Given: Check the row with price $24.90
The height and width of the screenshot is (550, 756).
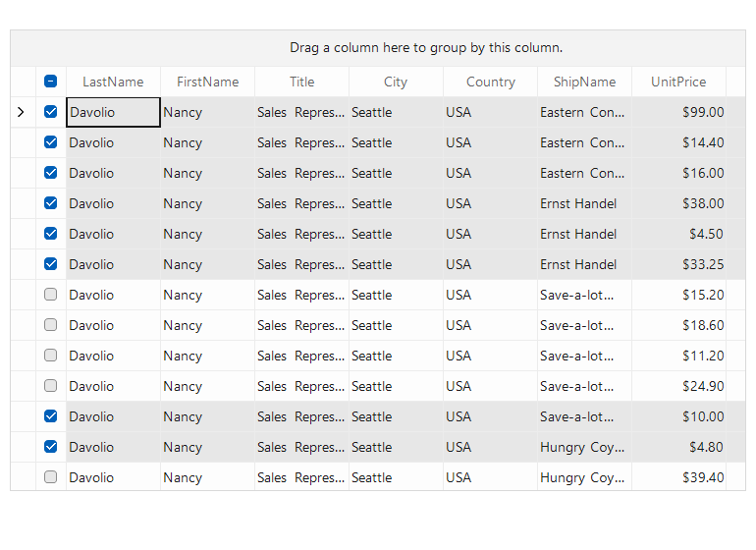Looking at the screenshot, I should (x=51, y=385).
